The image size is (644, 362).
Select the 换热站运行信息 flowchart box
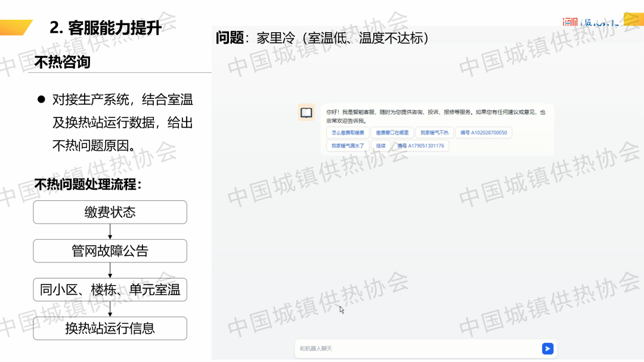(110, 329)
